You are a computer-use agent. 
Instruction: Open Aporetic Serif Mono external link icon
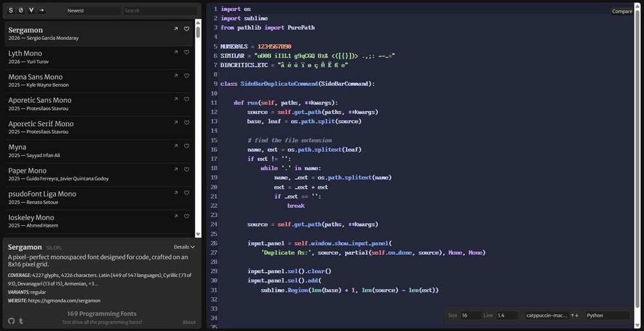(x=176, y=122)
